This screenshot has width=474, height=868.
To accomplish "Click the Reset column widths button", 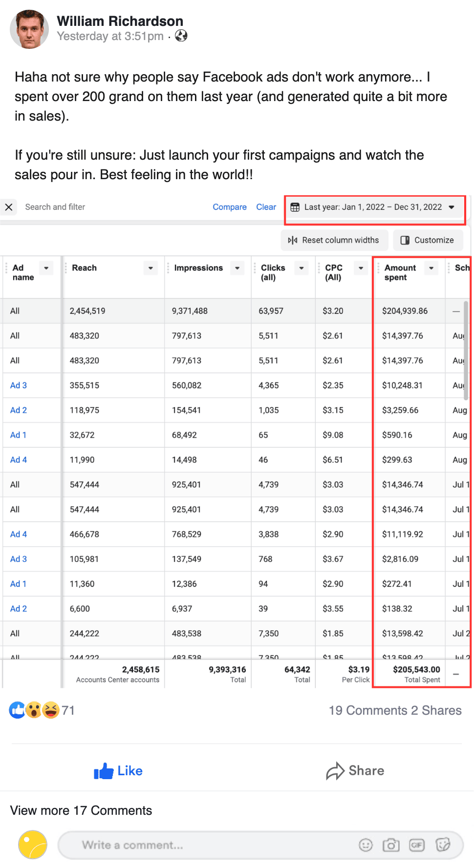I will pos(335,240).
